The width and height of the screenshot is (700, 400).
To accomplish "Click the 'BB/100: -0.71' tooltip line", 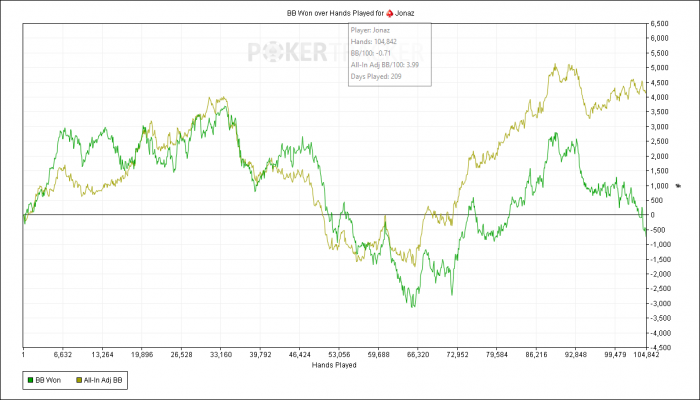I will pos(371,53).
